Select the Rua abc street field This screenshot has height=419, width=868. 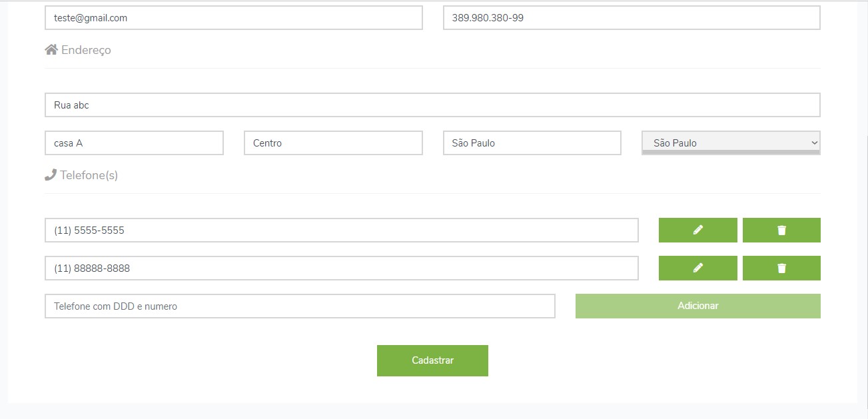coord(432,105)
